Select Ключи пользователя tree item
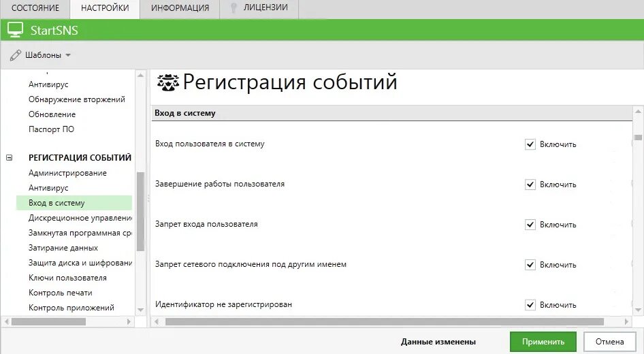 coord(67,278)
